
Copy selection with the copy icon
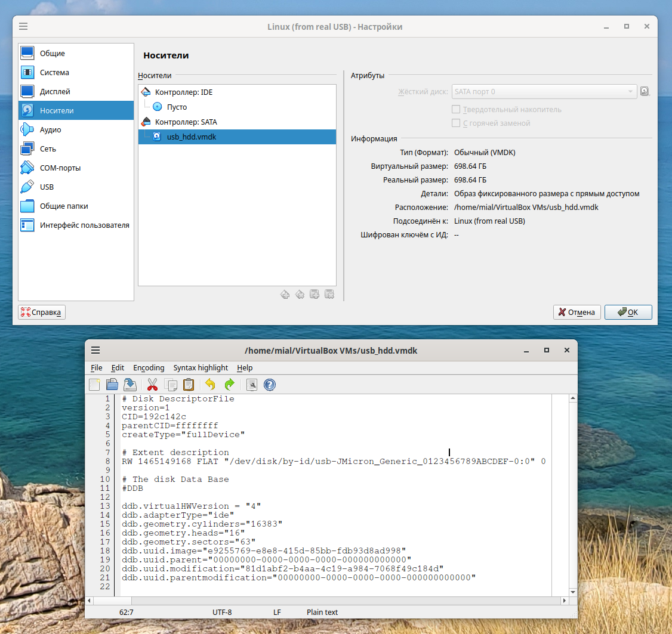click(171, 385)
